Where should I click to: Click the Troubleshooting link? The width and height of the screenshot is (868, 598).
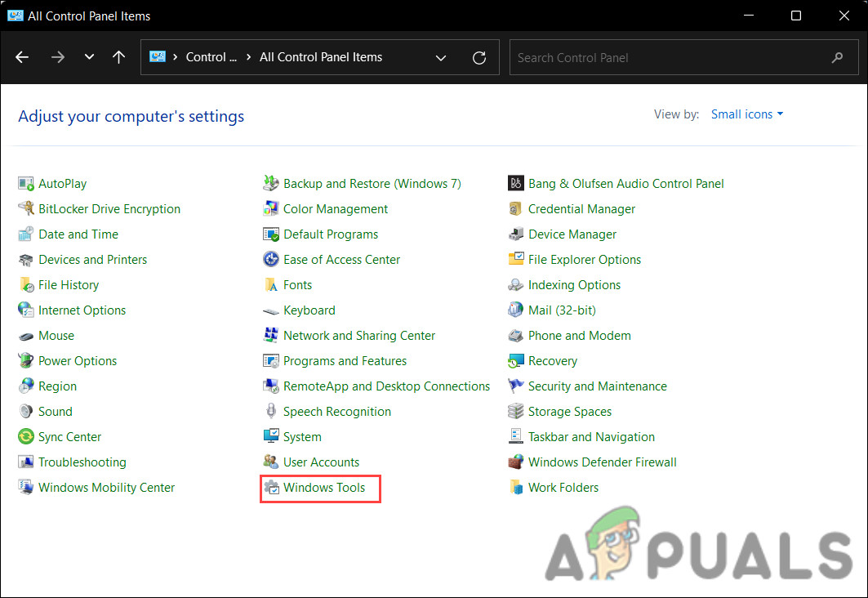point(82,462)
